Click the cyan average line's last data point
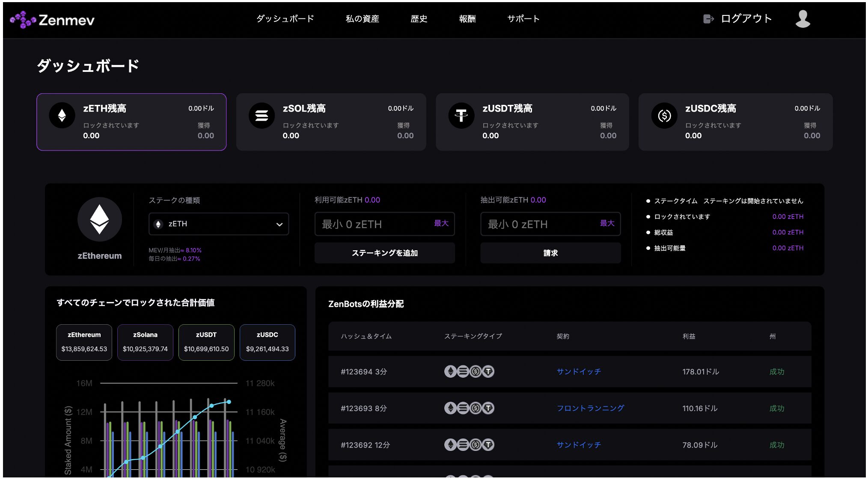 229,402
